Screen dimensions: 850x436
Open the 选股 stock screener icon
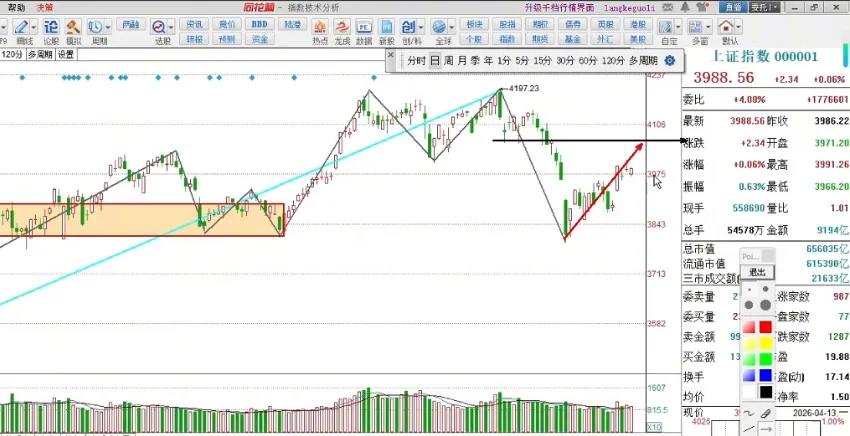(x=158, y=27)
